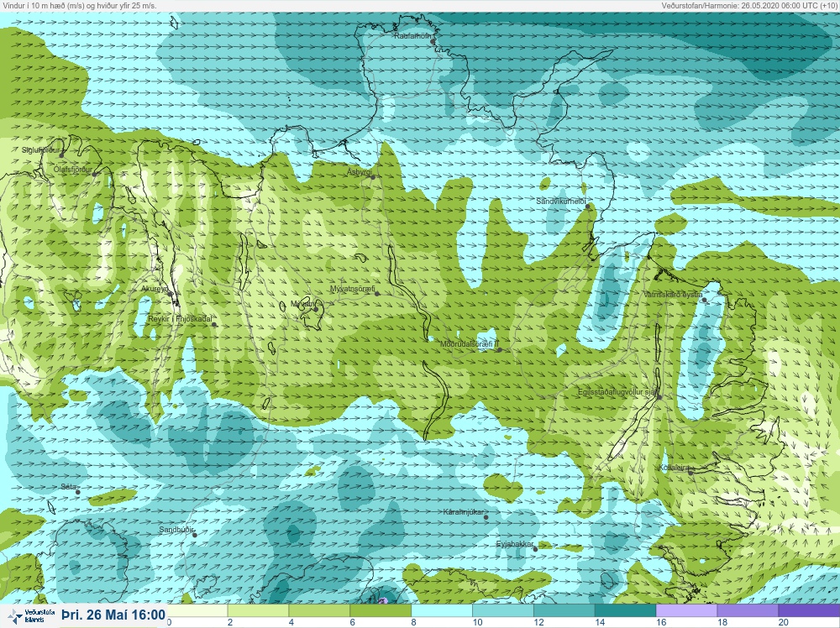Click the legend value '16'
The image size is (840, 628).
point(661,622)
